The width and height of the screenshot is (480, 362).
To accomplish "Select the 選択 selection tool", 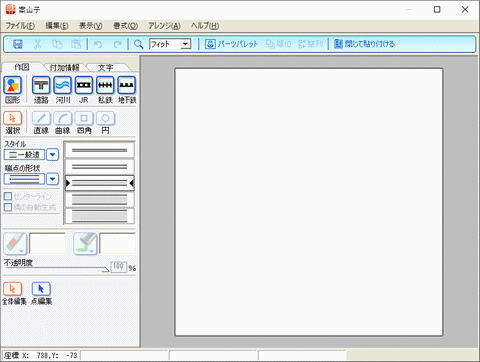I will [13, 118].
